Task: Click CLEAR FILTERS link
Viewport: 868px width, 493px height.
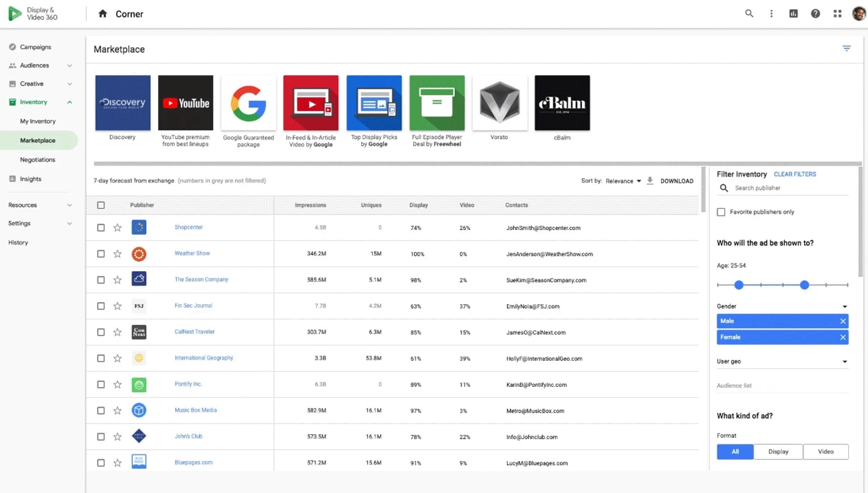Action: pos(795,174)
